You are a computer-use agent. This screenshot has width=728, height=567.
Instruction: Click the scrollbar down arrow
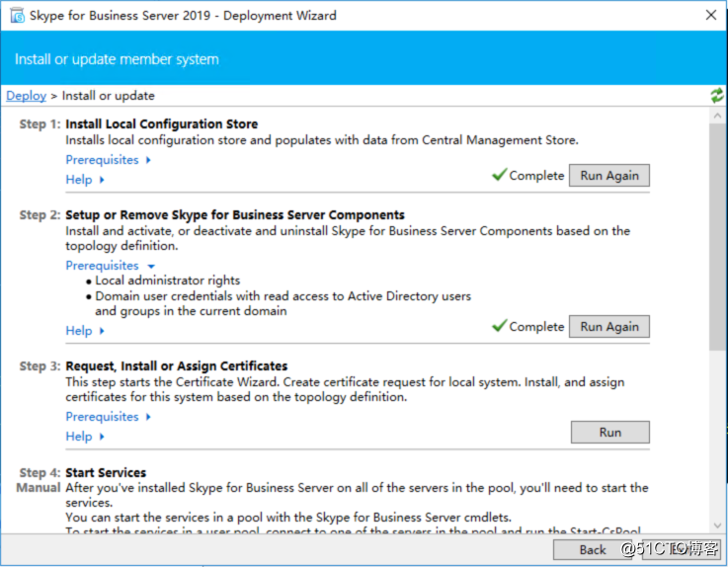point(718,526)
